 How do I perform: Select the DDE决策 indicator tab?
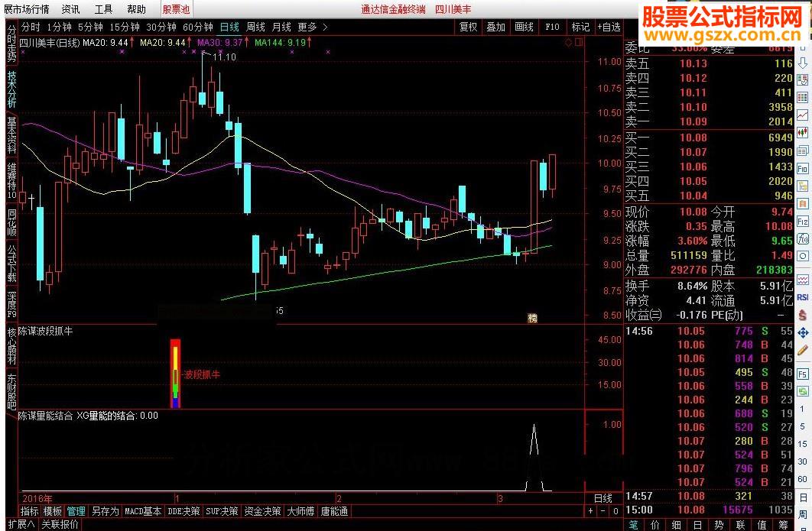184,511
